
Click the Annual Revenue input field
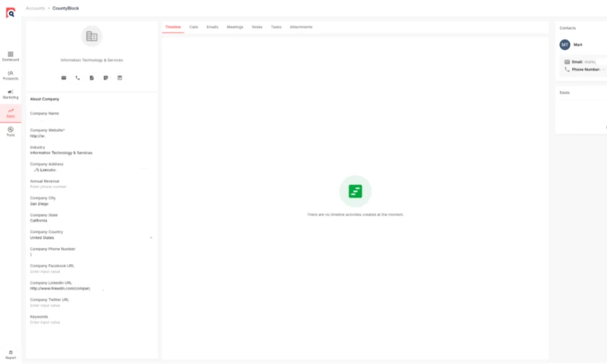tap(92, 187)
